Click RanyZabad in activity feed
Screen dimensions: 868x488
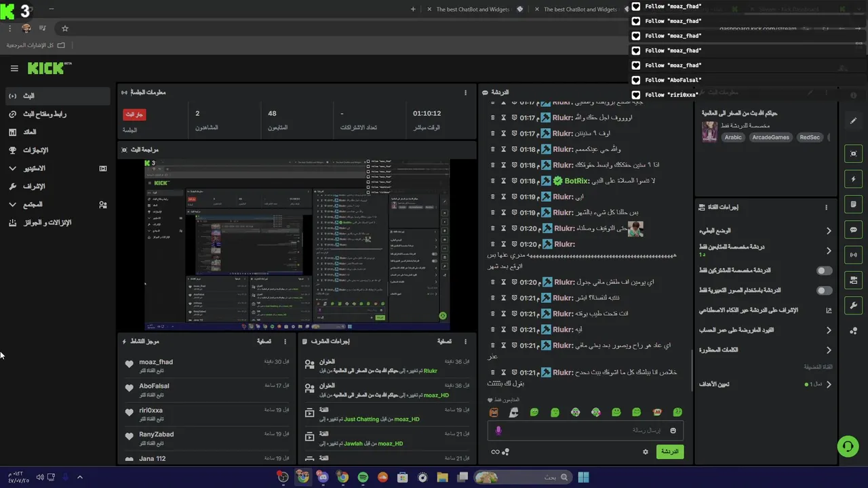pyautogui.click(x=156, y=434)
